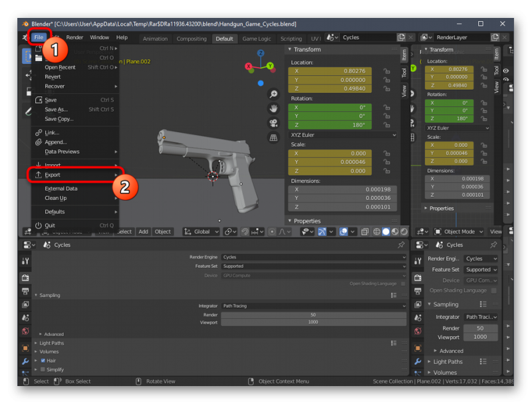This screenshot has width=532, height=404.
Task: Lock Rotation Z in main Transform panel
Action: pyautogui.click(x=386, y=125)
